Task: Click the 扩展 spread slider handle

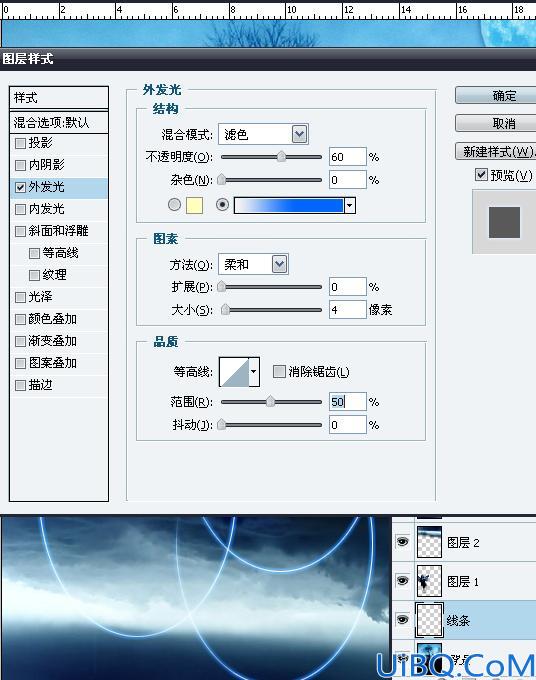Action: coord(221,286)
